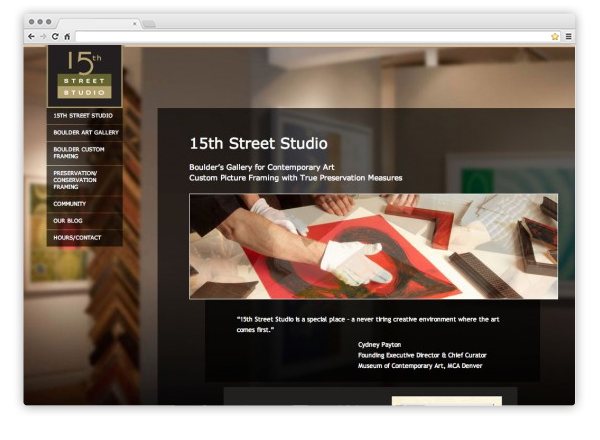The height and width of the screenshot is (440, 600).
Task: Open a new tab with the tab button
Action: click(x=149, y=24)
